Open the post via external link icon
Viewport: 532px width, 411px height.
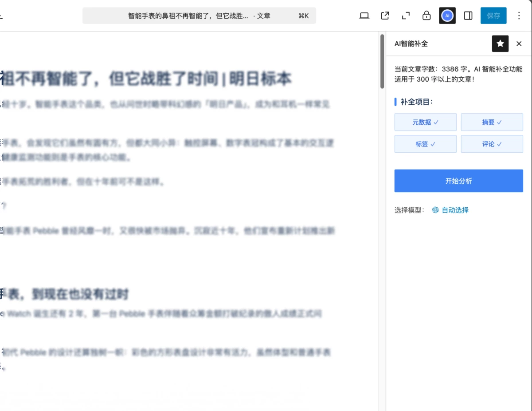click(385, 16)
